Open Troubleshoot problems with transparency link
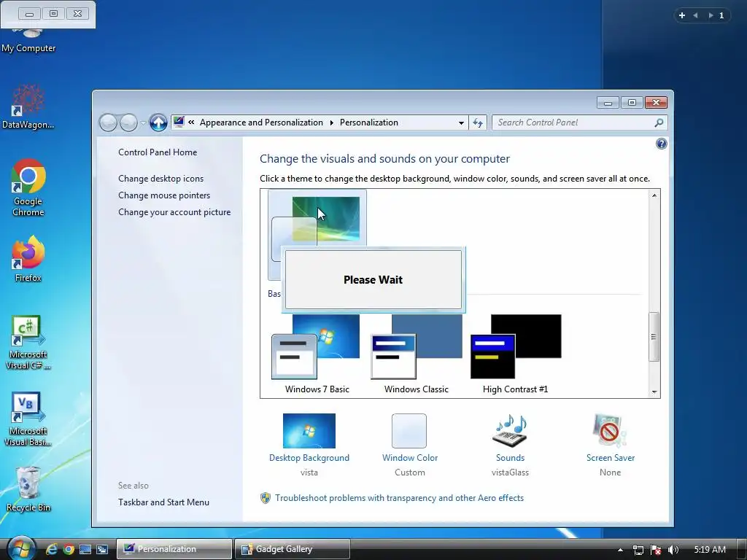 tap(399, 497)
